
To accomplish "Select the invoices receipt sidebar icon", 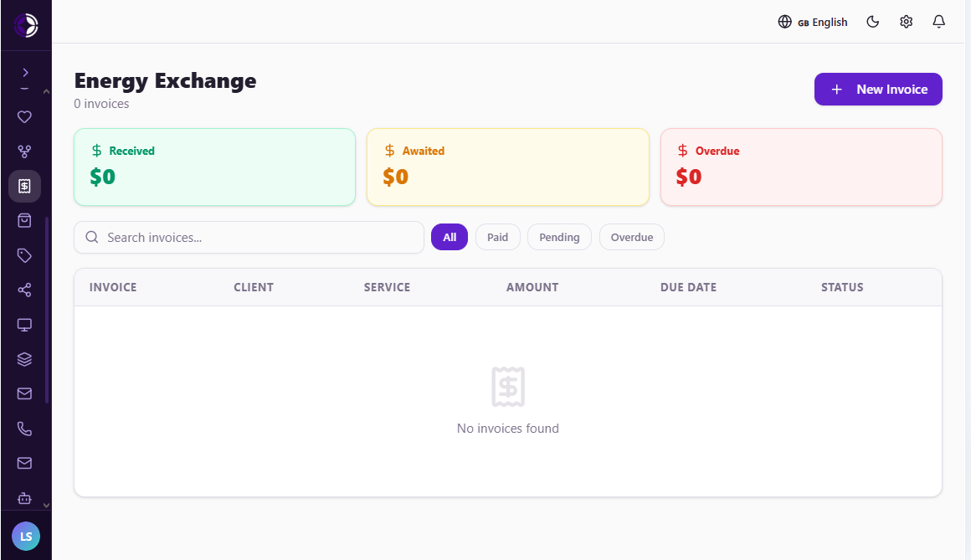I will [24, 187].
